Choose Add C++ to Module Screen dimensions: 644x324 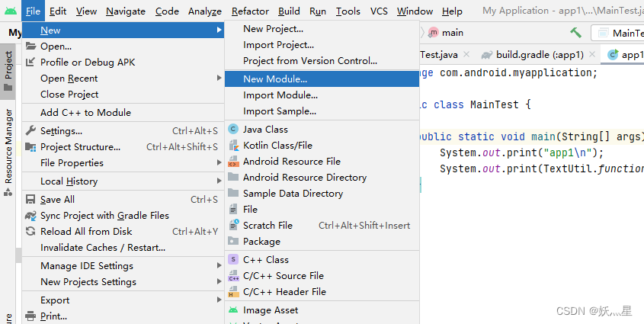[x=123, y=113]
